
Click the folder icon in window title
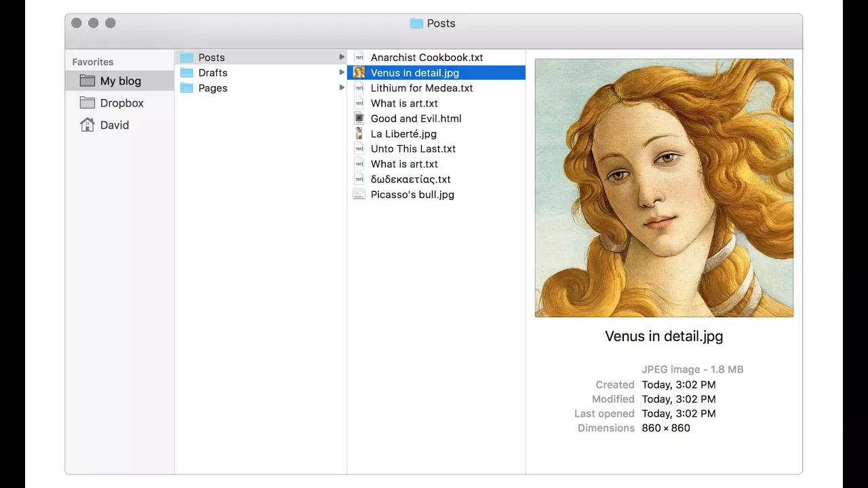click(416, 23)
